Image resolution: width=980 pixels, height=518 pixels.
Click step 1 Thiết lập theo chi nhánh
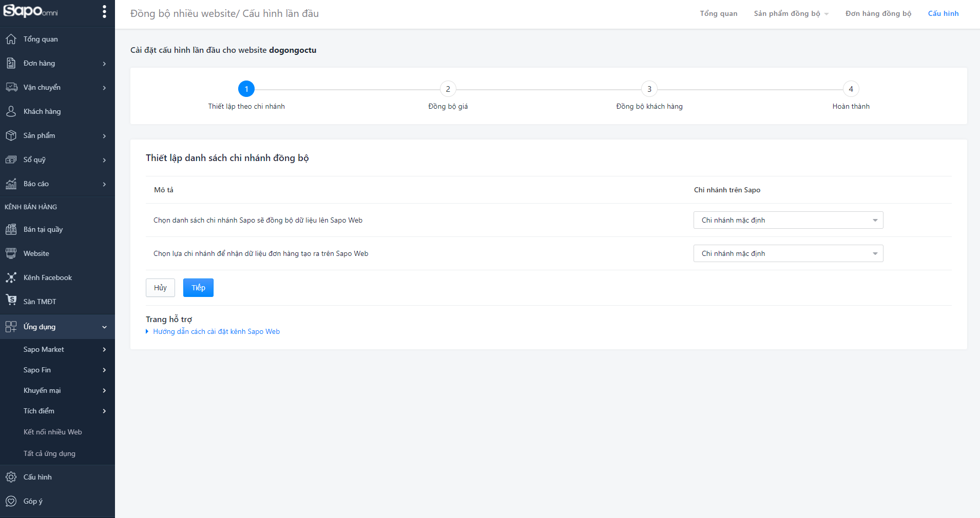point(246,89)
